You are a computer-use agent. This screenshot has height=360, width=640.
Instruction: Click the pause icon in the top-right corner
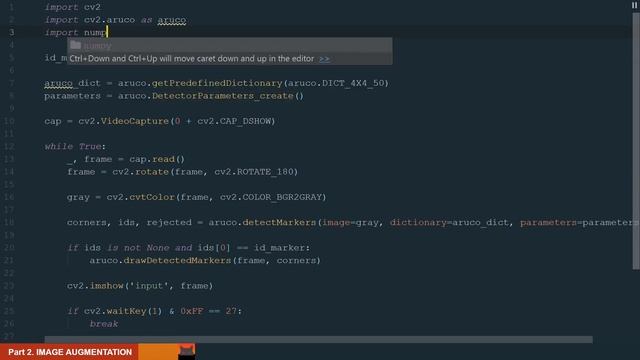(x=634, y=5)
